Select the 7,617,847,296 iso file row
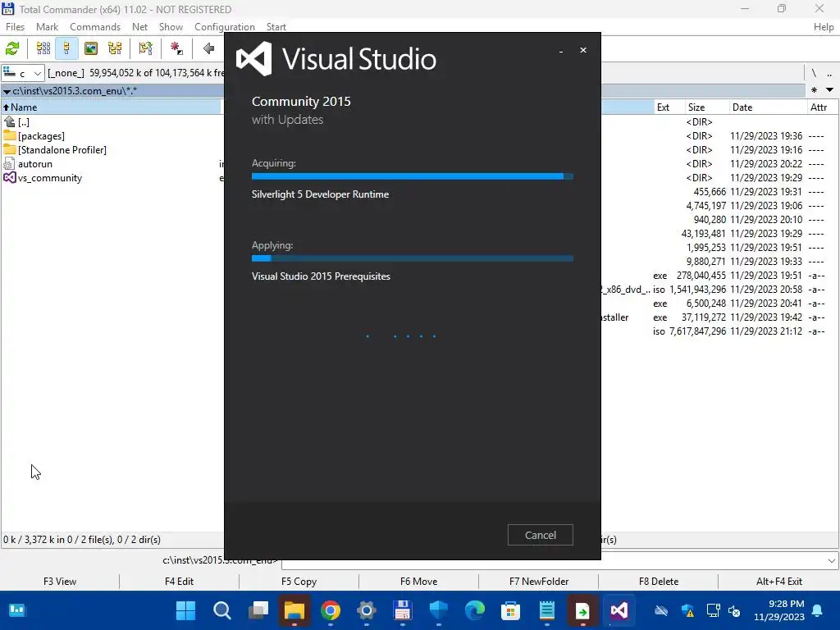Screen dimensions: 840x630 [719, 331]
